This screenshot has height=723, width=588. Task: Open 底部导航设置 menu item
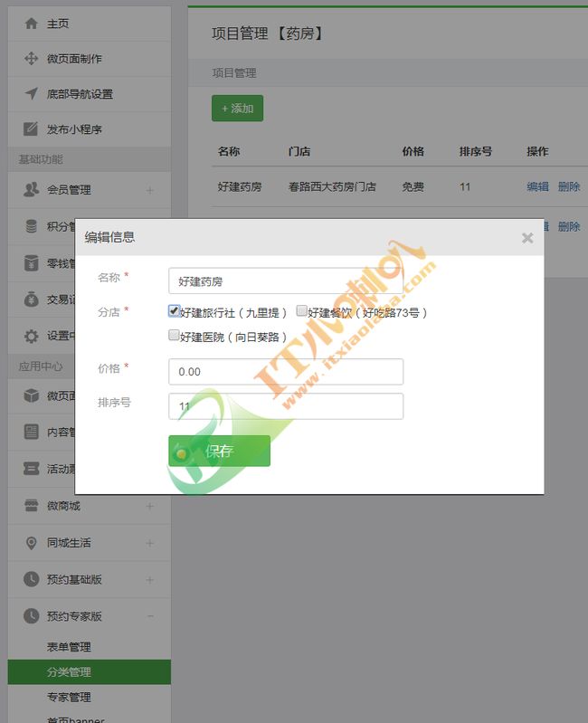point(90,94)
